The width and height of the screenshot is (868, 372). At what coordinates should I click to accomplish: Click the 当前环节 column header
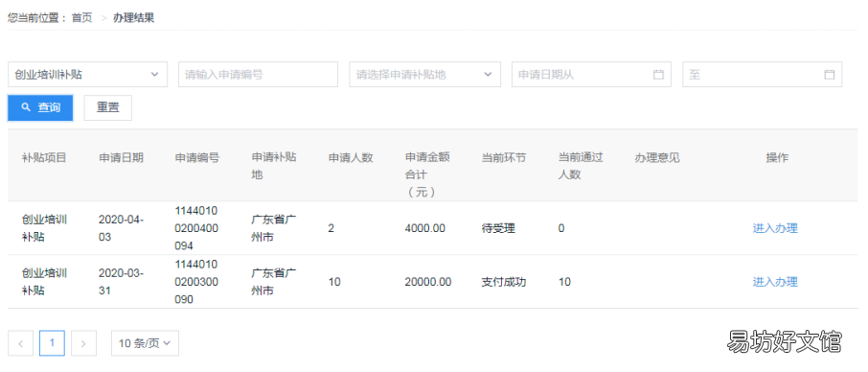coord(504,158)
